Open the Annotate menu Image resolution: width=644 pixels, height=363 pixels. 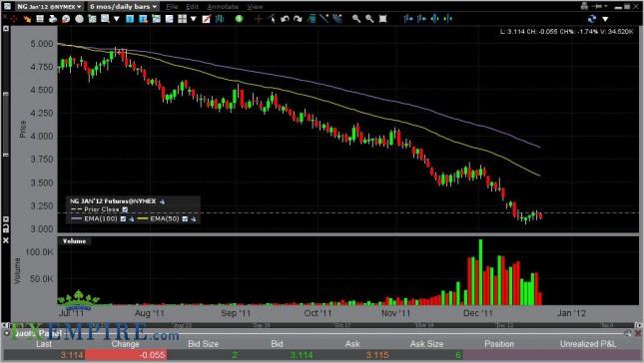pos(223,7)
